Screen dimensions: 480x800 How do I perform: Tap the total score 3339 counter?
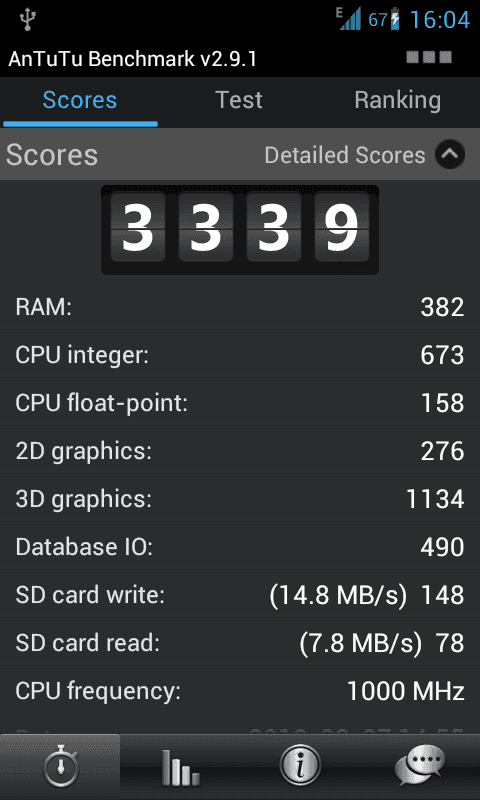pyautogui.click(x=240, y=230)
